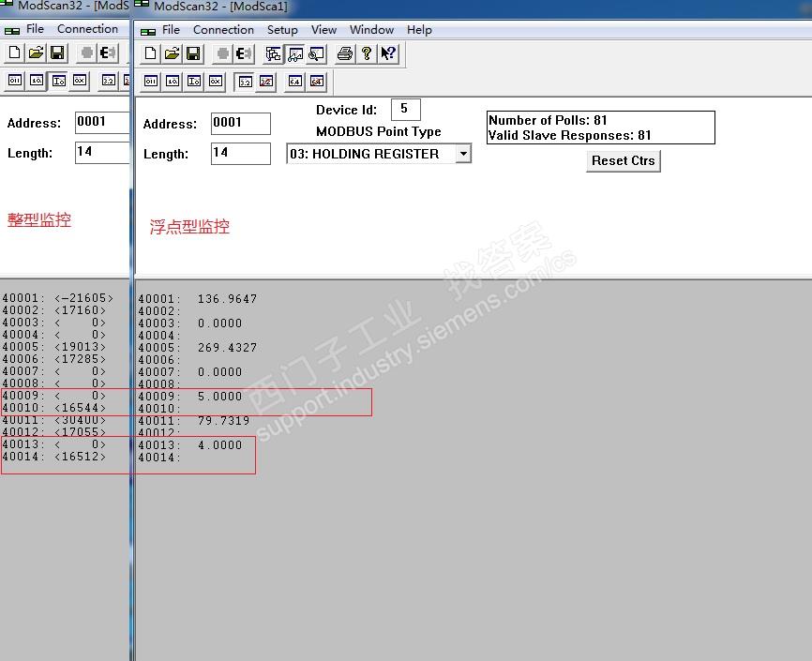Click Number of Polls: 81 text
Viewport: 812px width, 661px height.
[x=548, y=120]
